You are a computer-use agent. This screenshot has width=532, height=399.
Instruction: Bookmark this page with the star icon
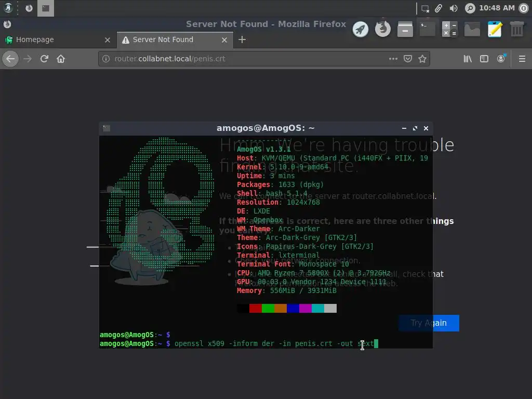click(422, 59)
